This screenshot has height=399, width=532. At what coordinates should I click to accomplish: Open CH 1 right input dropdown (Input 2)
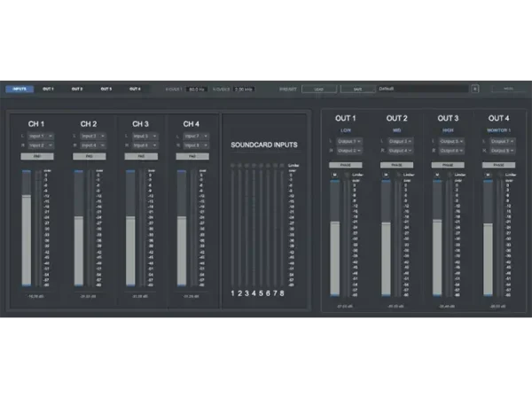pyautogui.click(x=41, y=145)
